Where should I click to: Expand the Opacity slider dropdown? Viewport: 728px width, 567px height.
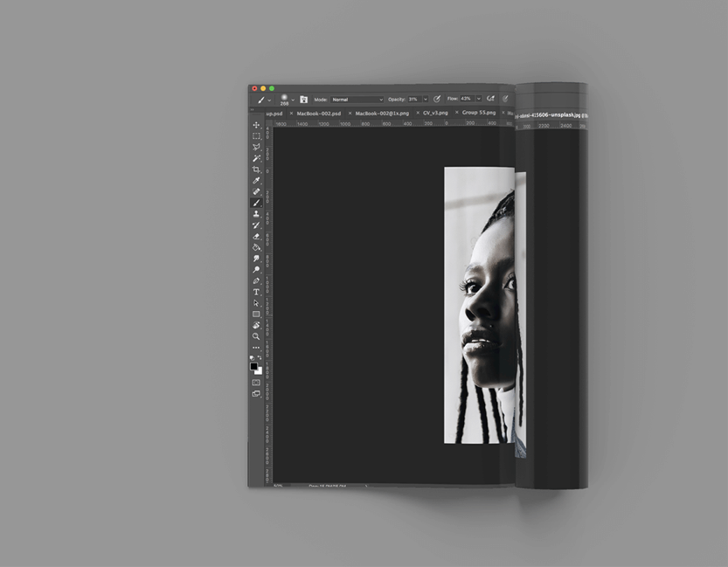click(426, 100)
